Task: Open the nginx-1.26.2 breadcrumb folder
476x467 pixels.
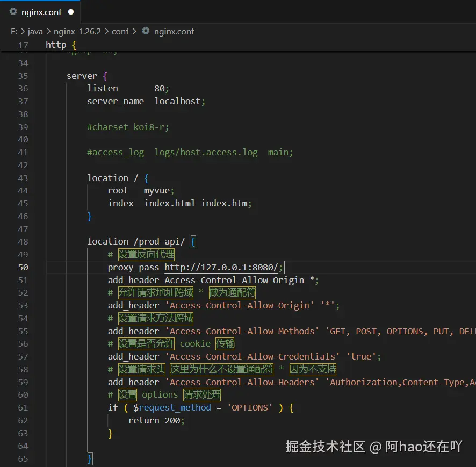Action: [77, 32]
